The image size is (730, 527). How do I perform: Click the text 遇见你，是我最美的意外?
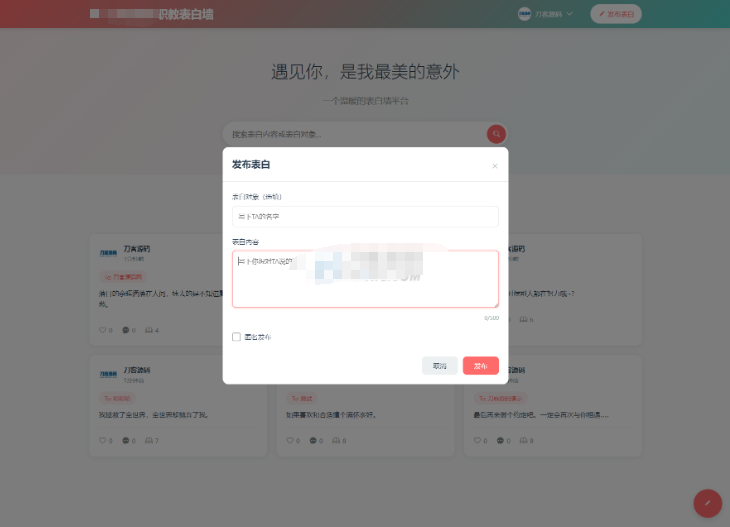pyautogui.click(x=365, y=72)
